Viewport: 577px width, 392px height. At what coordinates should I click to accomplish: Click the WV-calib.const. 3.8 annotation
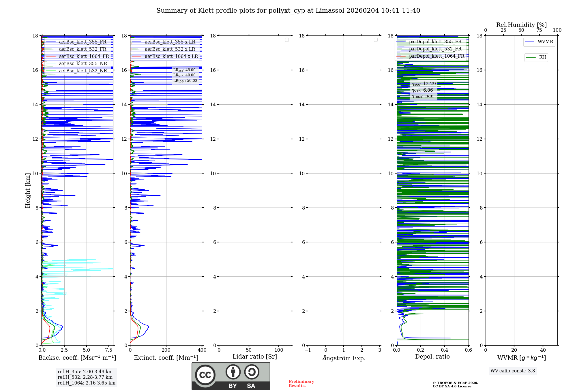tap(513, 371)
